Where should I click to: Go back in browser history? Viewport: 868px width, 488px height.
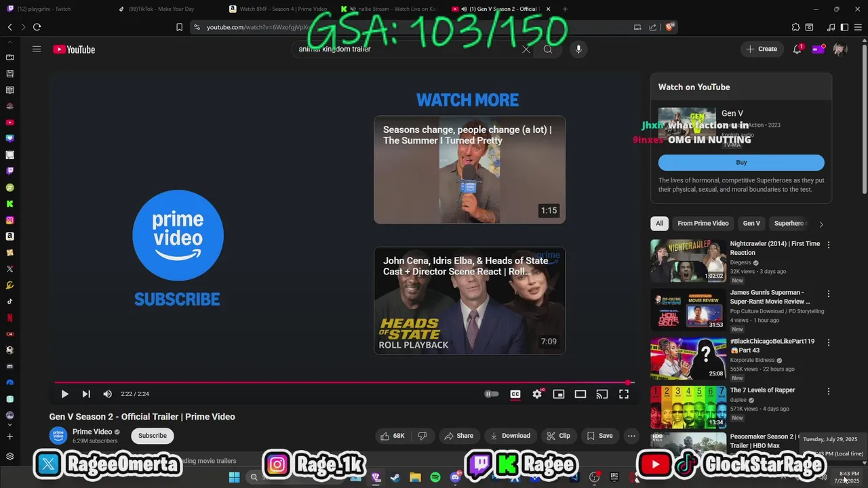(10, 27)
